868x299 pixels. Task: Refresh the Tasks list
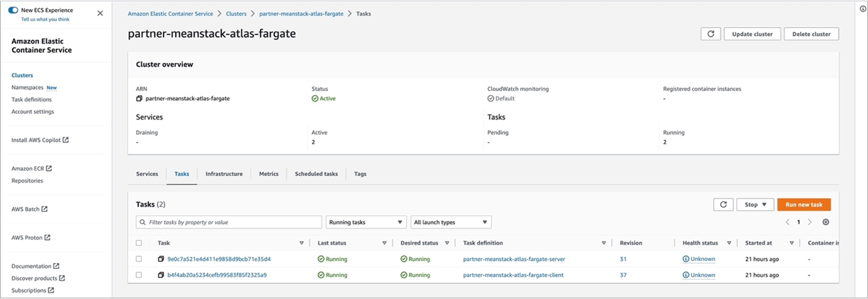pos(723,205)
